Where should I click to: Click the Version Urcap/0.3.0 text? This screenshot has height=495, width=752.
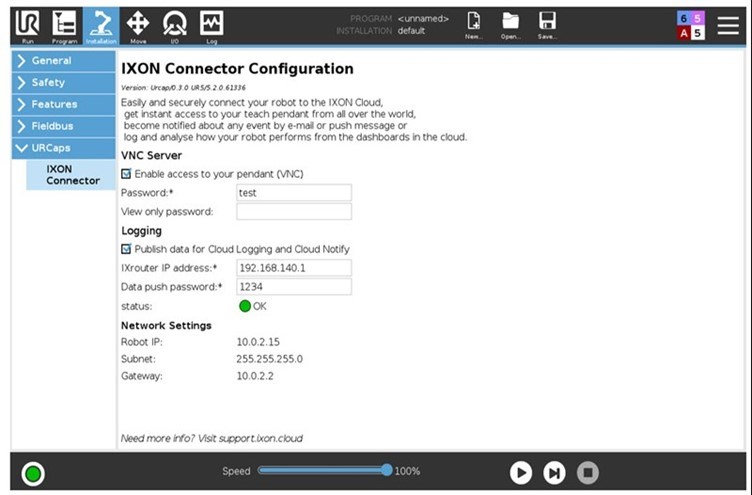pyautogui.click(x=183, y=88)
